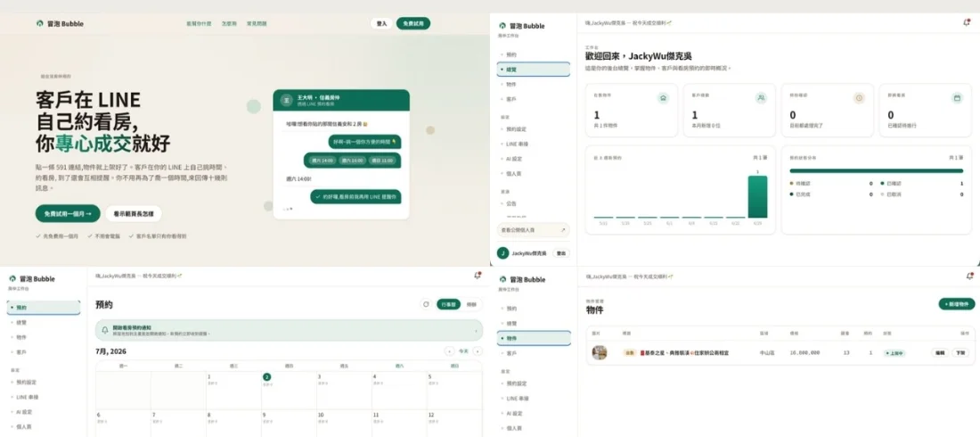Viewport: 980px width, 437px height.
Task: Click the clock icon on the pending confirmation card
Action: click(859, 98)
